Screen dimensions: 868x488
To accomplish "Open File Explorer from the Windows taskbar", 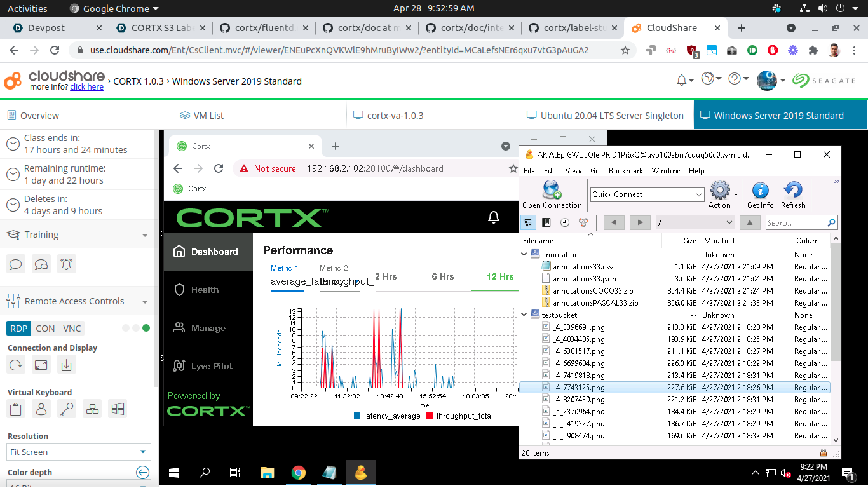I will point(268,473).
